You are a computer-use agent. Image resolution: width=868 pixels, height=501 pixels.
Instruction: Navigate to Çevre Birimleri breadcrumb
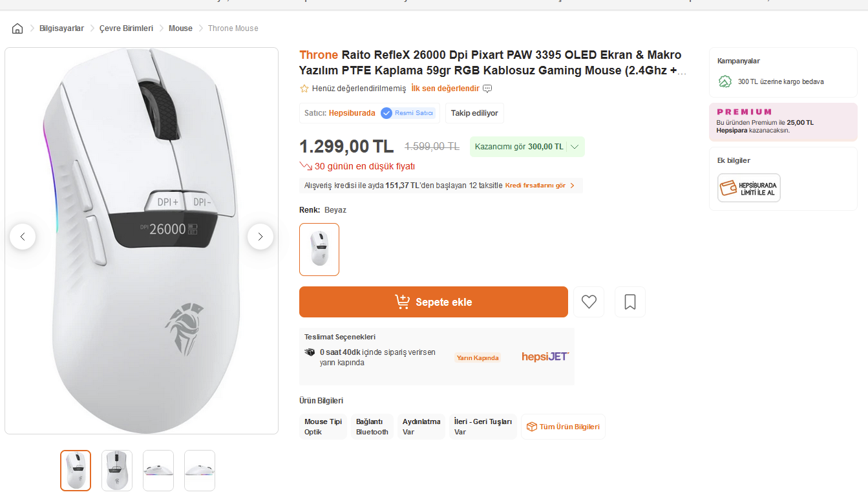click(x=126, y=28)
